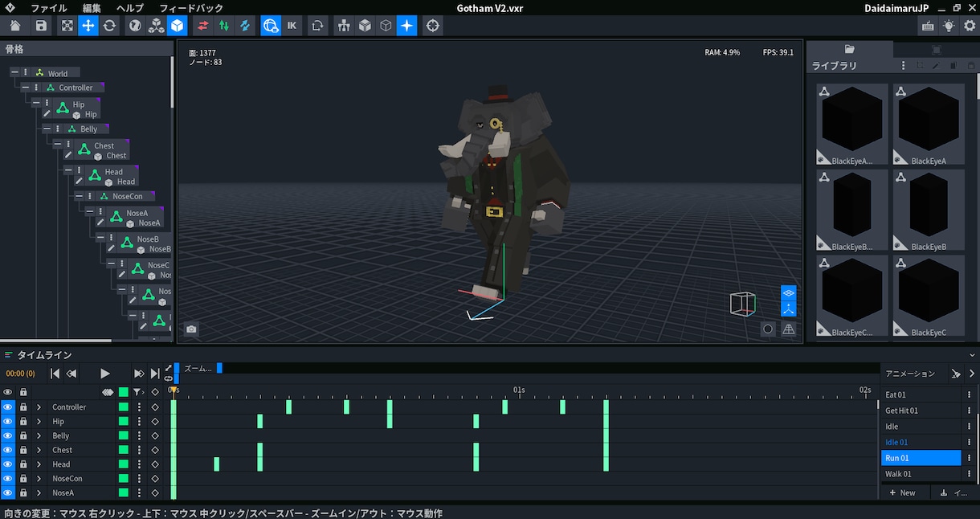The height and width of the screenshot is (519, 980).
Task: Hide the Controller track in the timeline
Action: pos(8,407)
